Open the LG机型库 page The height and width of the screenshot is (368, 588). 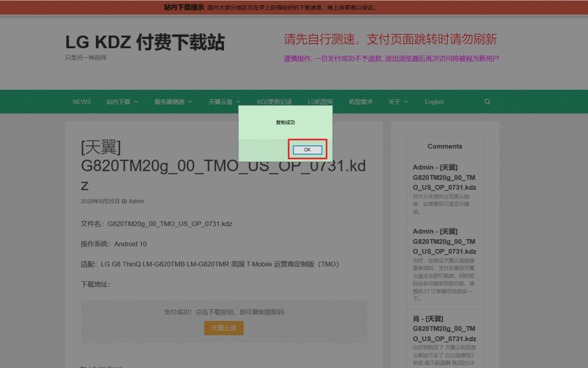click(x=320, y=102)
